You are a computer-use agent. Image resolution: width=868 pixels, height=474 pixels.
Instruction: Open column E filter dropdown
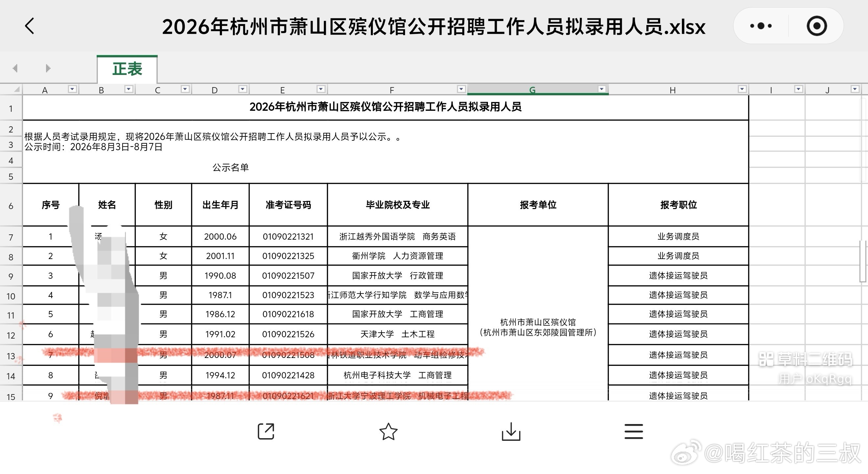(321, 89)
